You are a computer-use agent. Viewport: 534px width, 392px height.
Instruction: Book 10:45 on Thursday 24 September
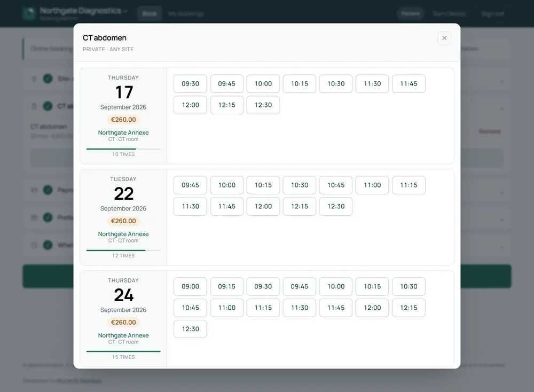pyautogui.click(x=191, y=308)
